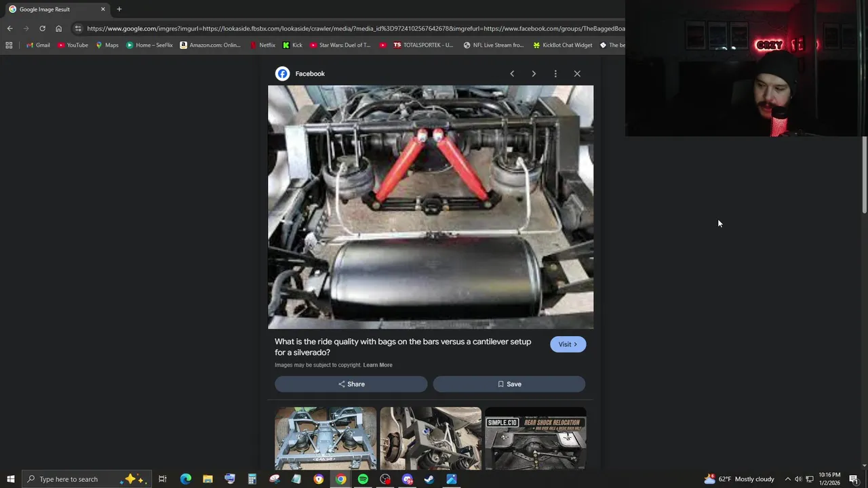This screenshot has width=868, height=488.
Task: Open the KickBot Chat Widget bookmark
Action: (x=563, y=45)
